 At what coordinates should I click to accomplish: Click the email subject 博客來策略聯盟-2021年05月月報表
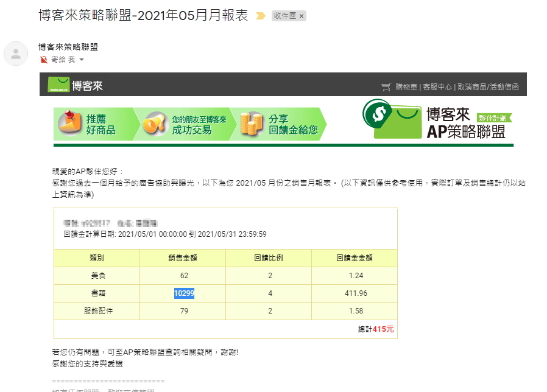[x=143, y=15]
